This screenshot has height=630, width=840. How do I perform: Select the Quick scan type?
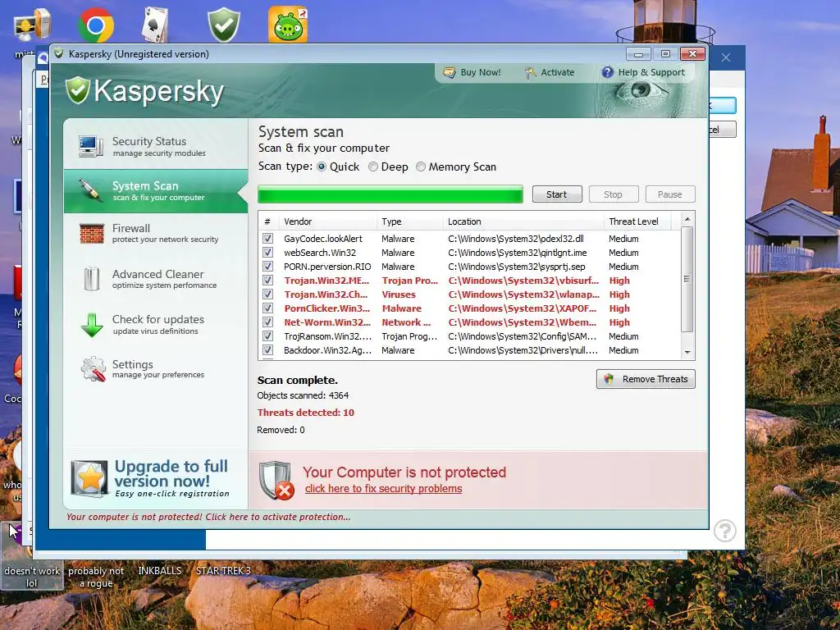click(x=322, y=167)
